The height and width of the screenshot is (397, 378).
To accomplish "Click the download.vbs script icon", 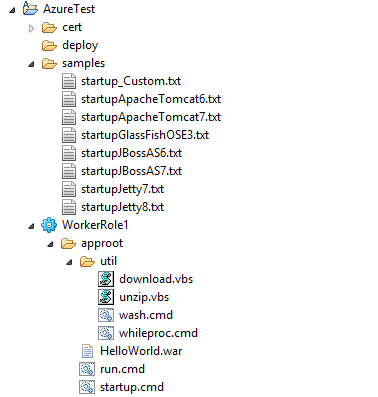I will pos(106,279).
